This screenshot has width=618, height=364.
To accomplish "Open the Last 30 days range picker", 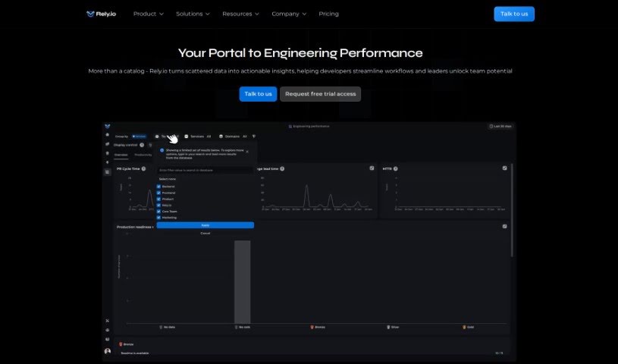I will [500, 126].
